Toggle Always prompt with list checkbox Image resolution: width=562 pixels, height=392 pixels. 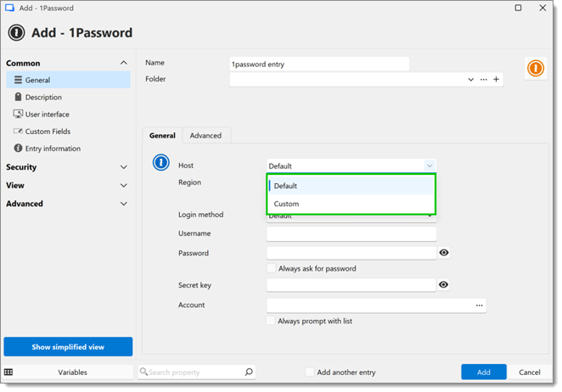point(271,321)
